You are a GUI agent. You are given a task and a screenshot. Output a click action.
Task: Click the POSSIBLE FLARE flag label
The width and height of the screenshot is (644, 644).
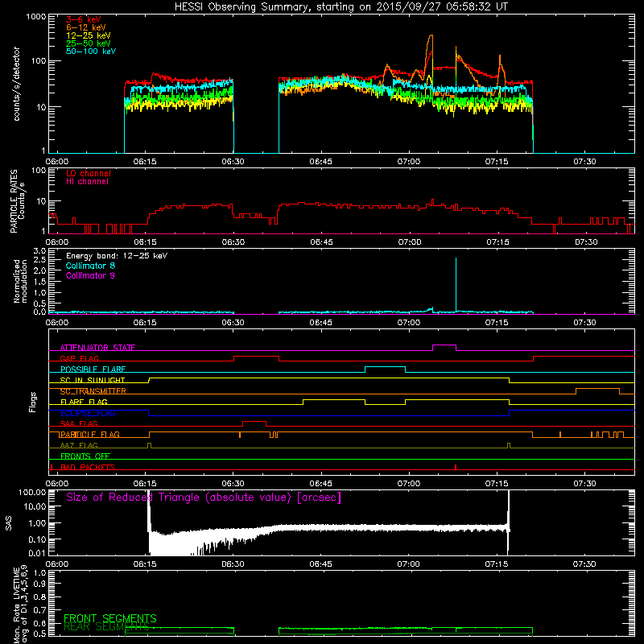93,369
